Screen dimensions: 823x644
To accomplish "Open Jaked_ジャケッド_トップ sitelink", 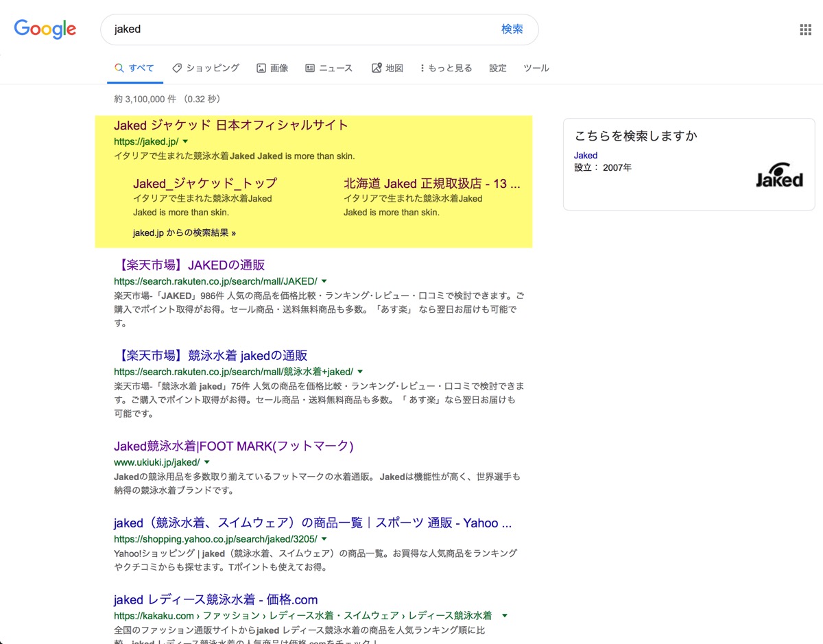I will pos(205,184).
